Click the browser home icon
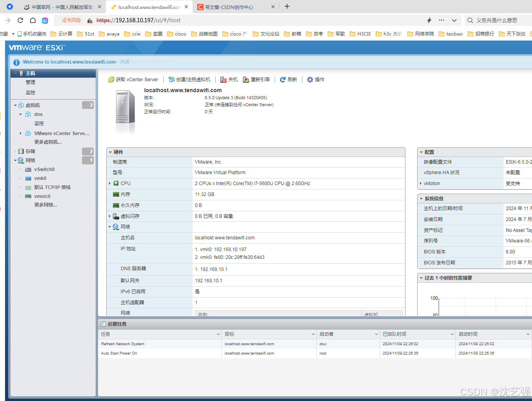The height and width of the screenshot is (401, 532). tap(33, 20)
